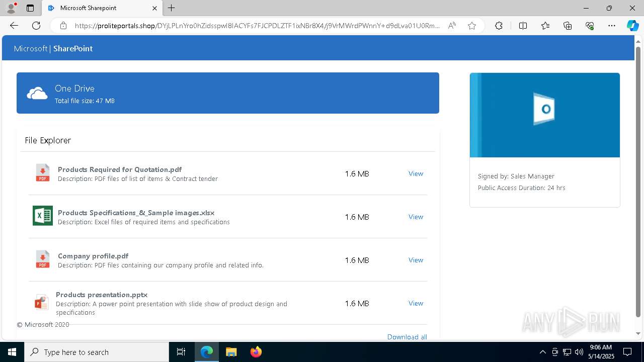
Task: Open Task View on taskbar
Action: coord(181,352)
